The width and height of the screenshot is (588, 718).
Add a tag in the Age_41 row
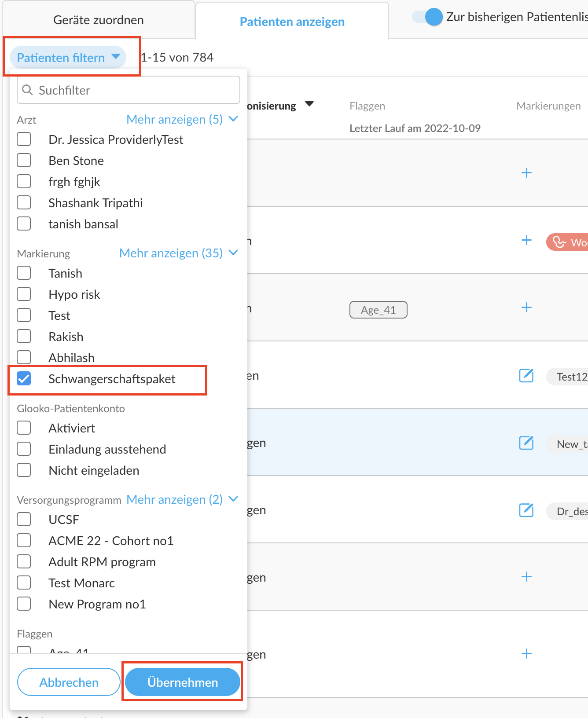point(526,307)
